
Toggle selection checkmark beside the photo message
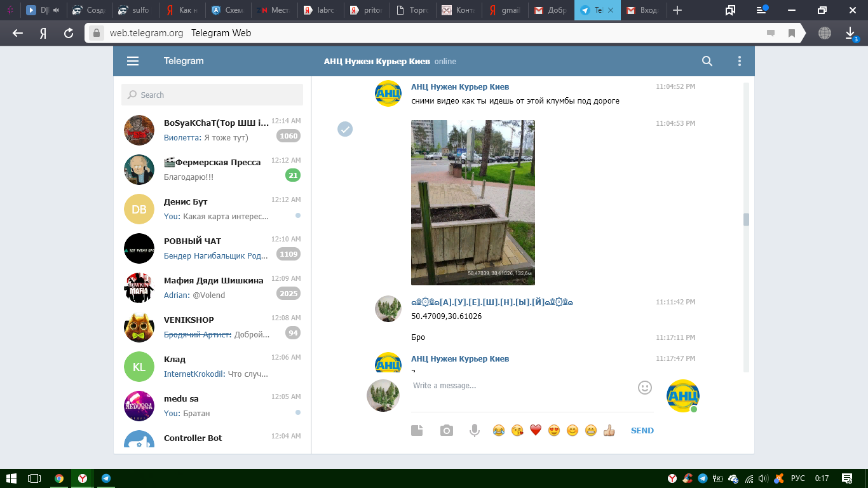click(x=345, y=129)
